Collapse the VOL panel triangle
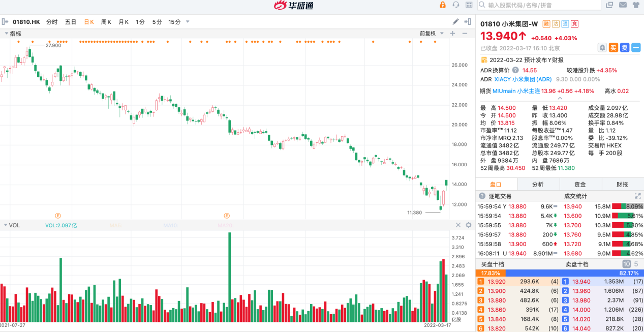This screenshot has height=332, width=644. coord(6,225)
